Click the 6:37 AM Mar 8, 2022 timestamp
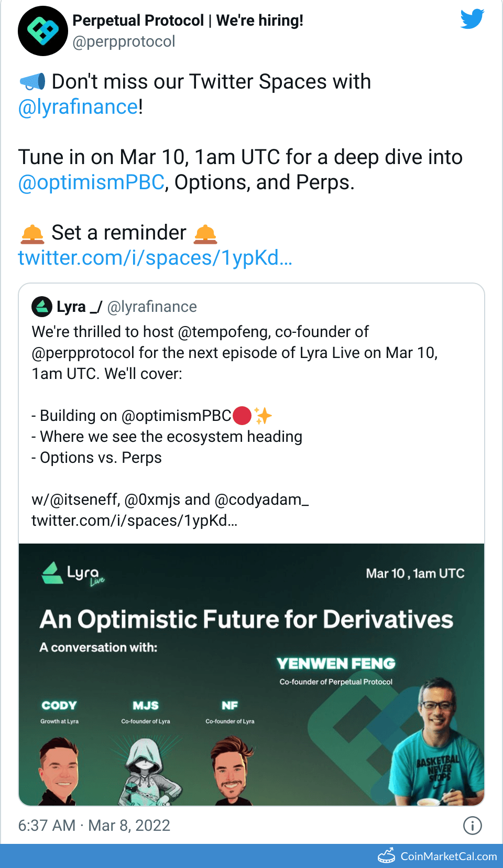The image size is (503, 868). 94,826
